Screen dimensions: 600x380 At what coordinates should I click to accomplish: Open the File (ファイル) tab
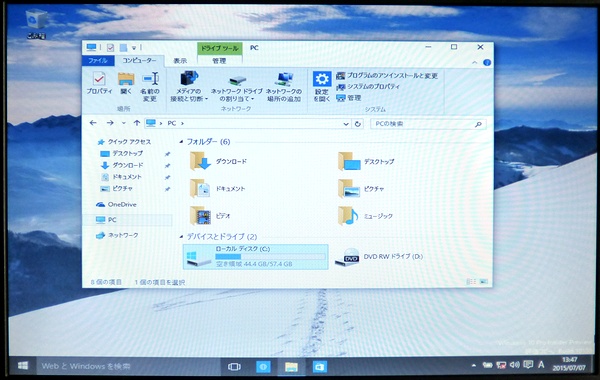98,60
